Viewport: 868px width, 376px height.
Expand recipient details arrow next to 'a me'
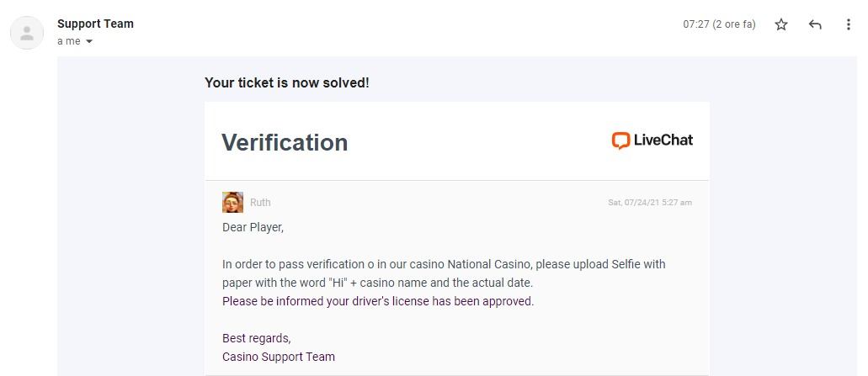tap(89, 41)
